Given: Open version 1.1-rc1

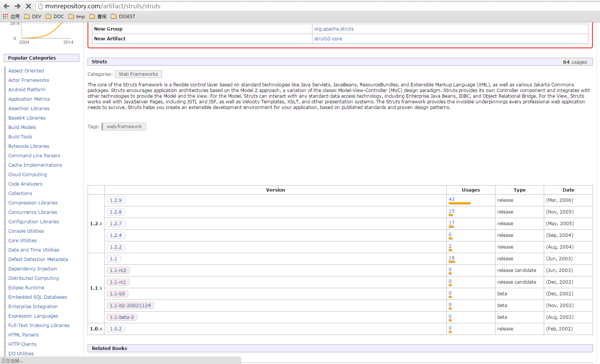Looking at the screenshot, I should click(x=118, y=282).
